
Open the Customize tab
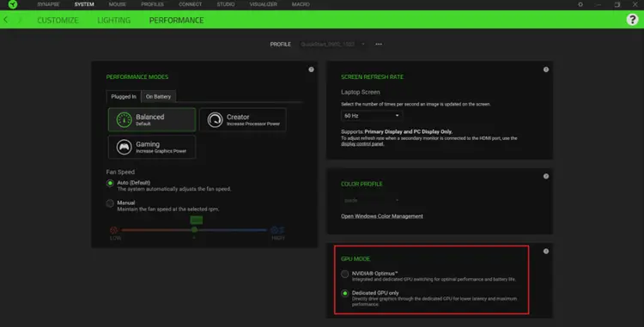coord(58,20)
